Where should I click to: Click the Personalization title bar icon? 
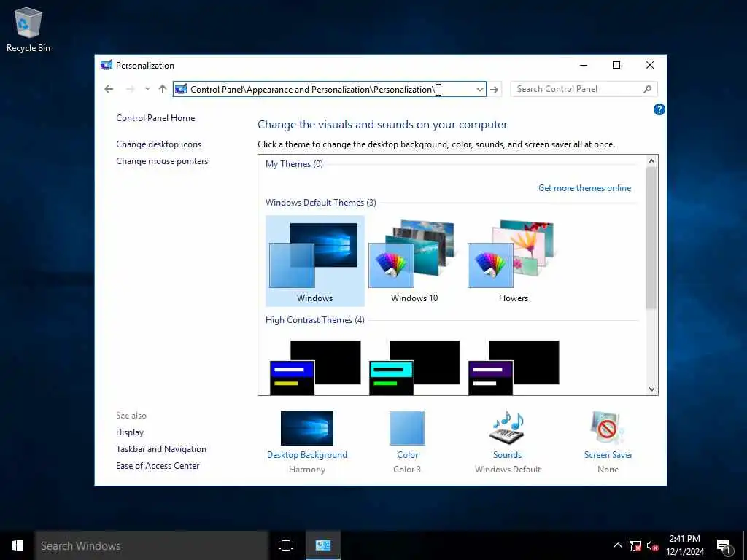pyautogui.click(x=107, y=65)
